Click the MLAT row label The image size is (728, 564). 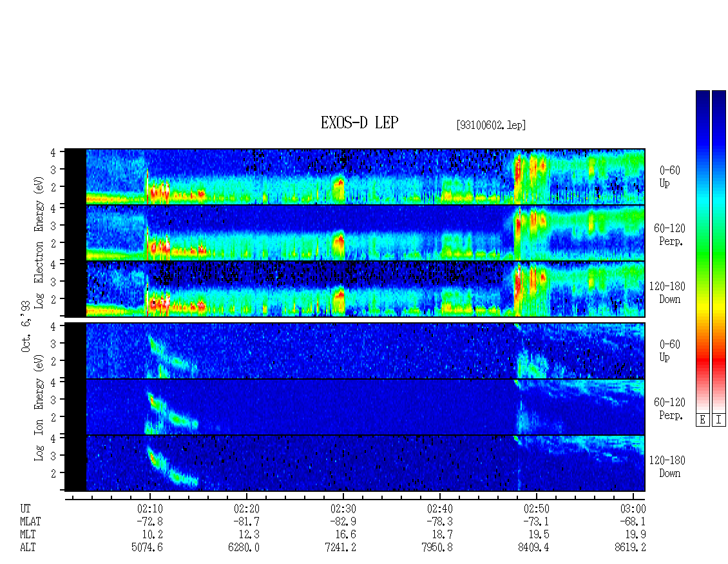pyautogui.click(x=31, y=521)
